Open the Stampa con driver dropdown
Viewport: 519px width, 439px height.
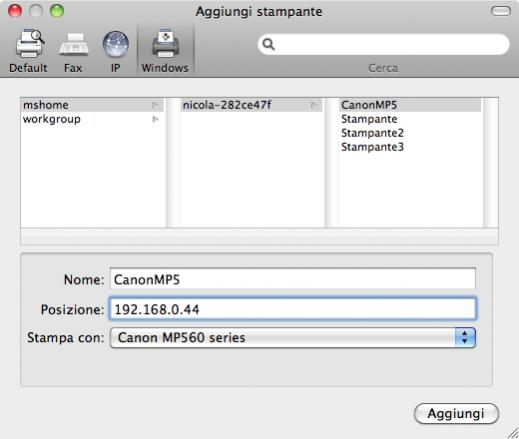293,338
